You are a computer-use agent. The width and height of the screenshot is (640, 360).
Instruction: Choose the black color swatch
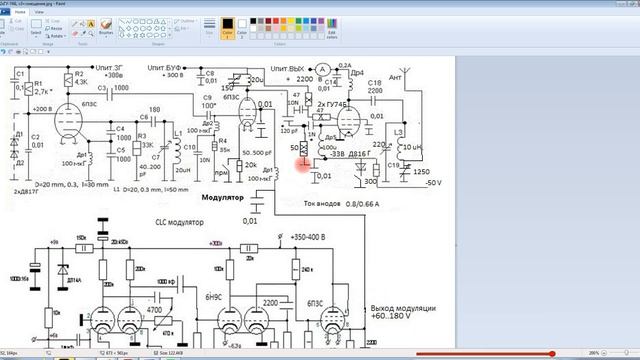tap(253, 21)
